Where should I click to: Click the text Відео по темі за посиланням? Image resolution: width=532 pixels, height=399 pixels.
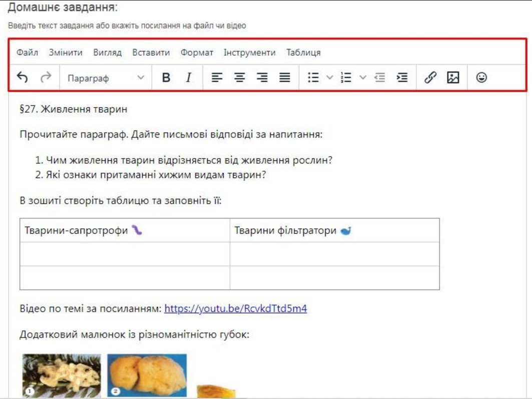(x=91, y=308)
